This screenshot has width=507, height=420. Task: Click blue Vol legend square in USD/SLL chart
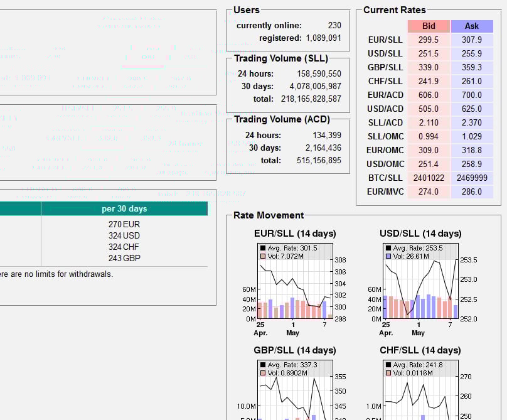[x=388, y=257]
